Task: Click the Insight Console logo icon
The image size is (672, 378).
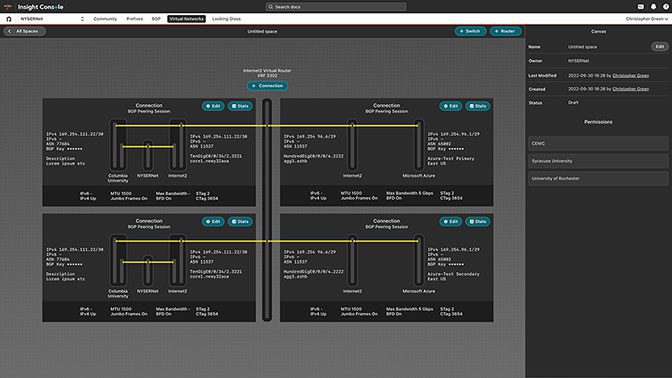Action: tap(8, 7)
